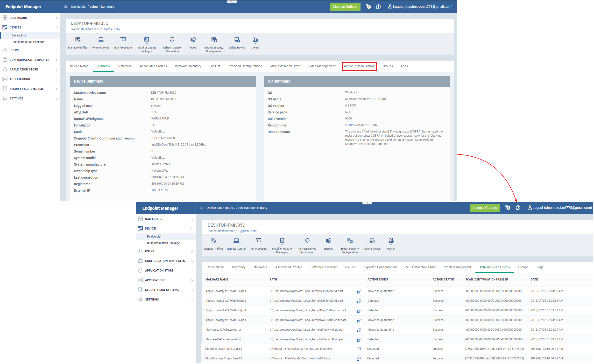The image size is (594, 364).
Task: Click Manage Profiles icon in bottom window
Action: [213, 241]
